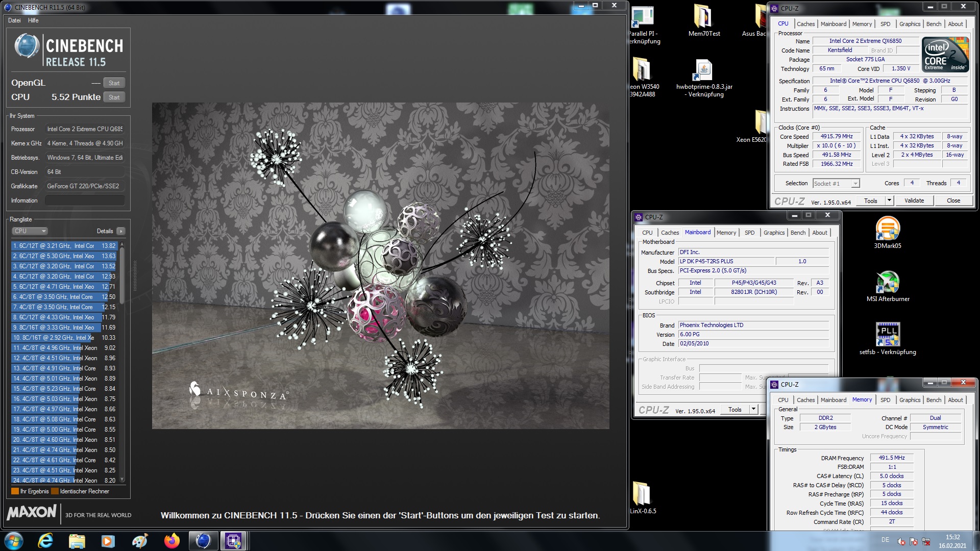Launch Internet Explorer from taskbar
This screenshot has width=980, height=551.
coord(46,541)
